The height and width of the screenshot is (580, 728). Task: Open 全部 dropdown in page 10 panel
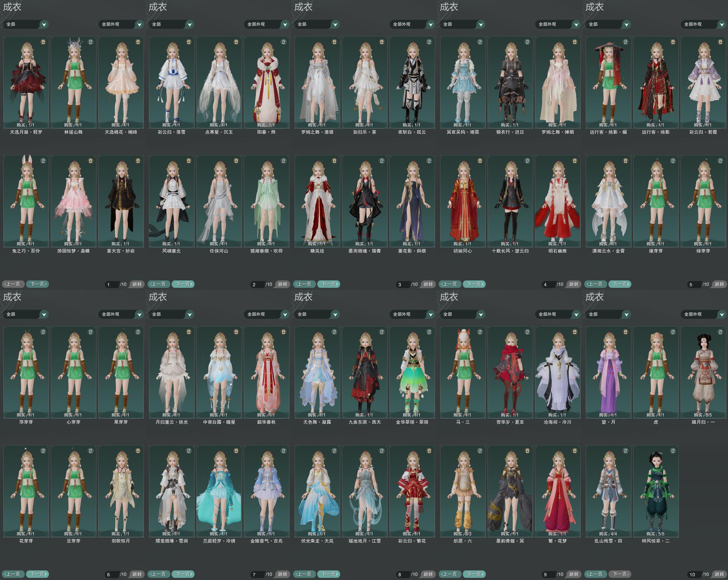click(x=626, y=314)
